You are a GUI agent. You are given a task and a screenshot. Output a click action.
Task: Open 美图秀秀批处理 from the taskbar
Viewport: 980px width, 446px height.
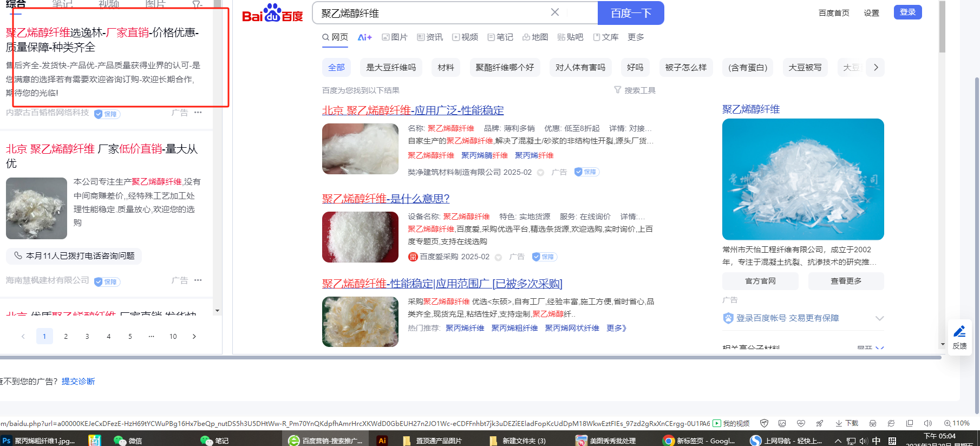[x=606, y=441]
